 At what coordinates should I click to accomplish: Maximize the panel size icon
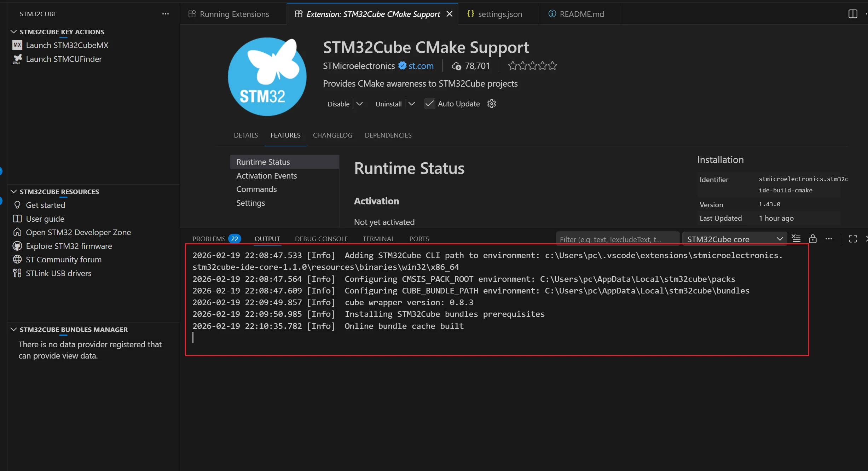(853, 239)
